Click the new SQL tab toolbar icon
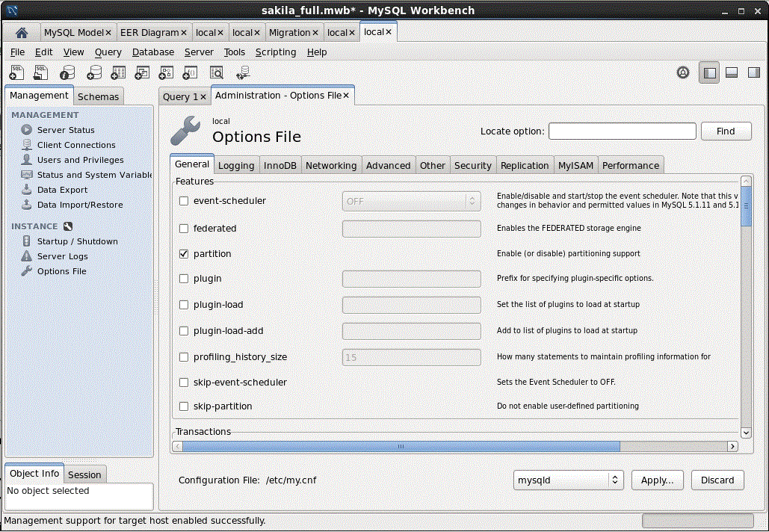769x532 pixels. point(16,72)
